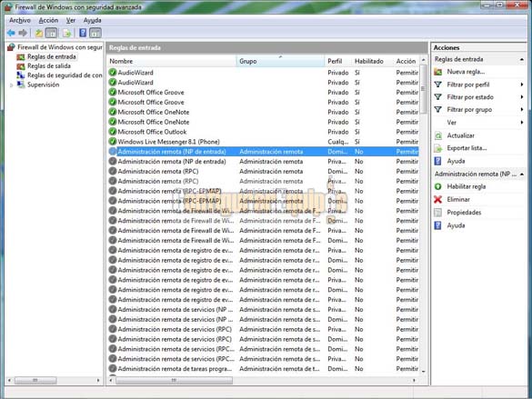Collapse the Reglas de entrada actions section

click(x=522, y=60)
